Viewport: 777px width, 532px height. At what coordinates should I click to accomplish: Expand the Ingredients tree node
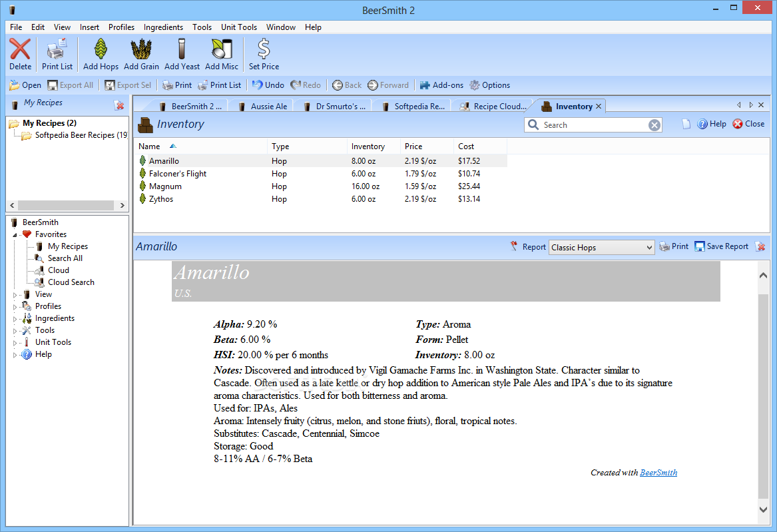pyautogui.click(x=15, y=319)
